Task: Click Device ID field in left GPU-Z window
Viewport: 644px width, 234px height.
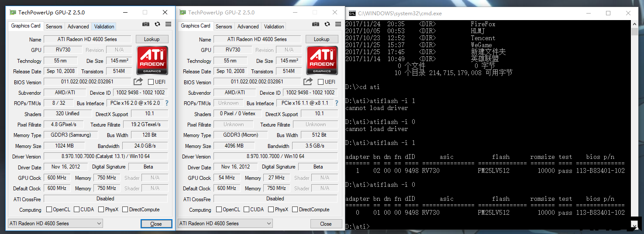Action: click(140, 93)
